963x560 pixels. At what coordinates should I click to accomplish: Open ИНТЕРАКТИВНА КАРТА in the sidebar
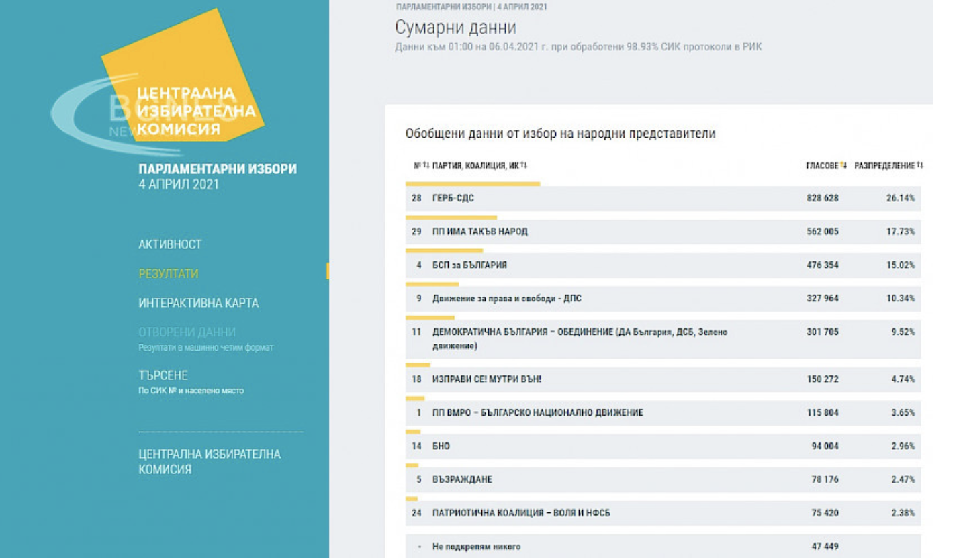pos(198,303)
